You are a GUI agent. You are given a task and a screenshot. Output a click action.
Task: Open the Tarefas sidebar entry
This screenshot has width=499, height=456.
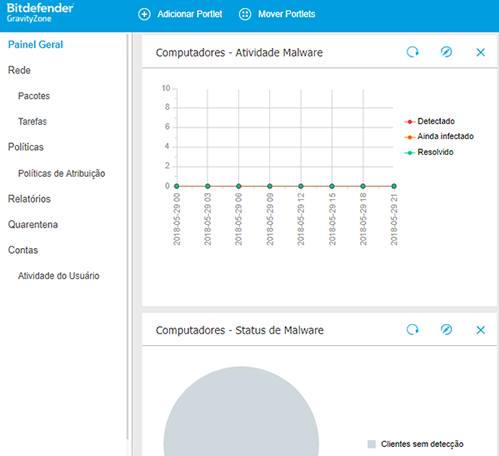tap(32, 122)
